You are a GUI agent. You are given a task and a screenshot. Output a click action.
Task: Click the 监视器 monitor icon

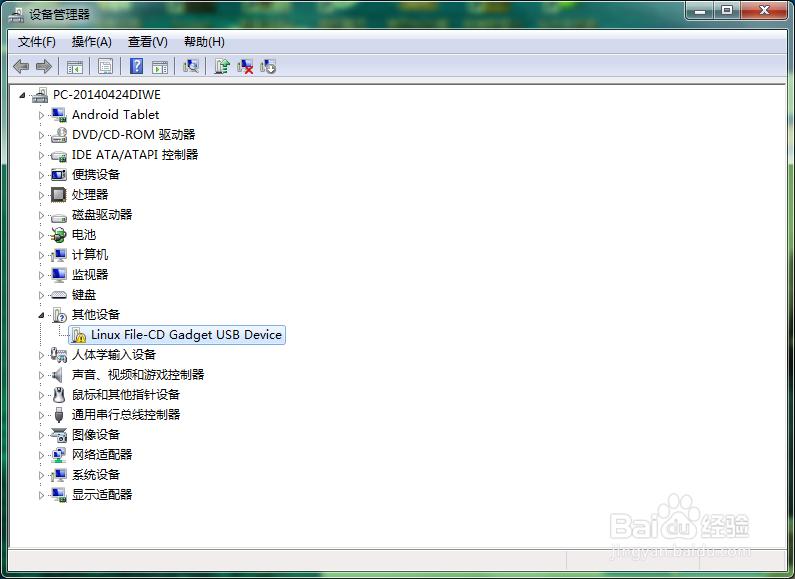59,275
